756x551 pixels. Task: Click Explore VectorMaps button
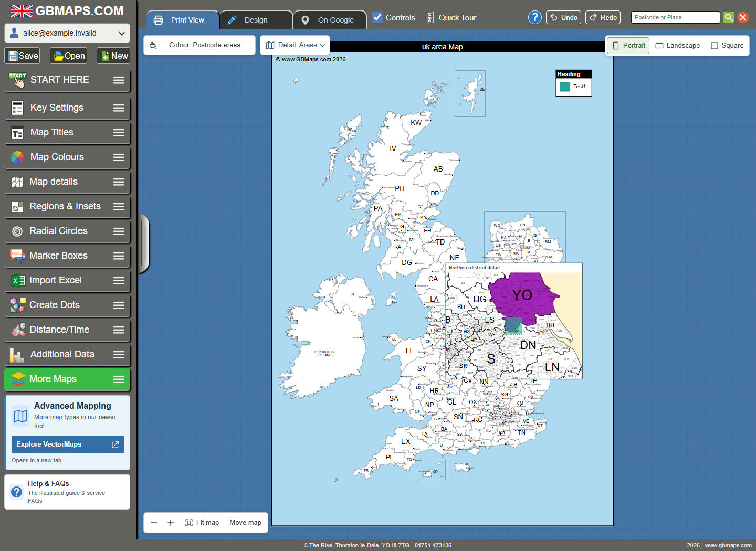[68, 444]
